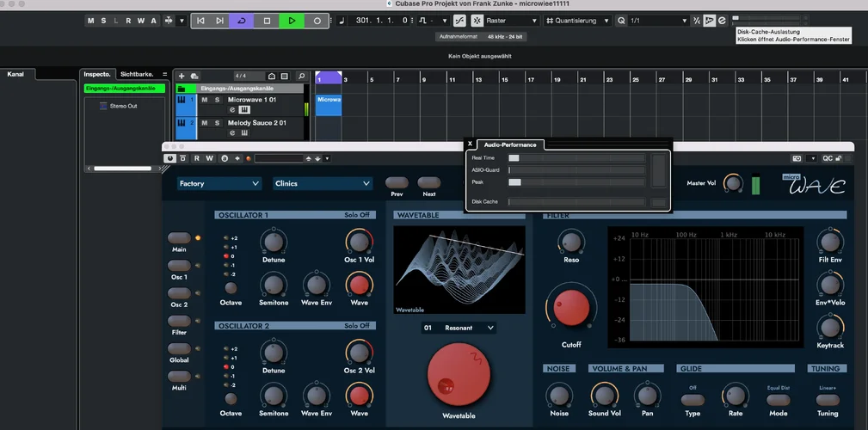
Task: Start playback with the green Play button
Action: (292, 20)
